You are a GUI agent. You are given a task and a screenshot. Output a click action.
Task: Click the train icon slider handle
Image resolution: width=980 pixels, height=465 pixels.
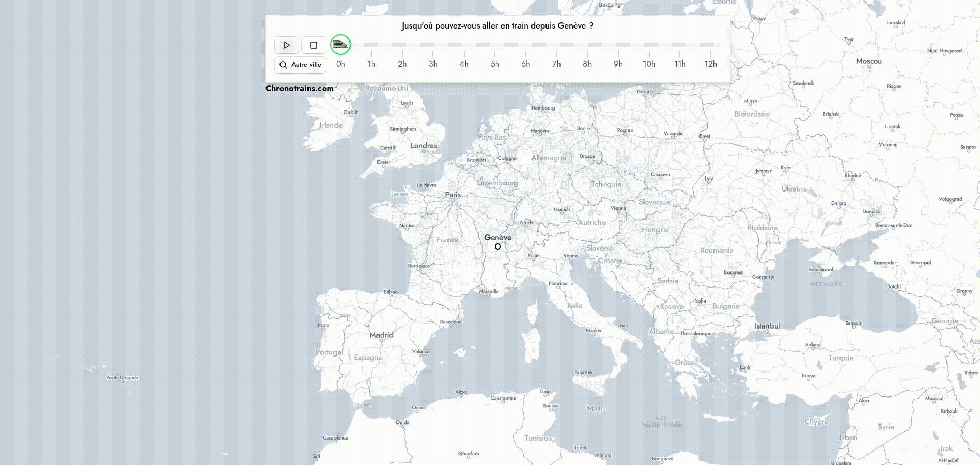click(x=340, y=45)
